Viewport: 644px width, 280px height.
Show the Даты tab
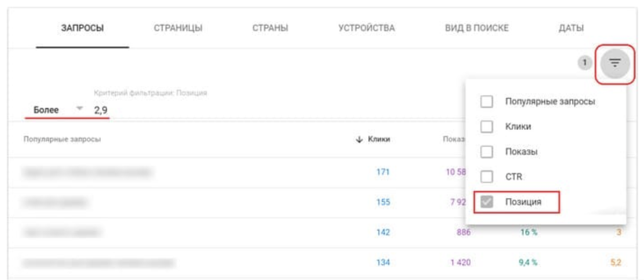[571, 28]
